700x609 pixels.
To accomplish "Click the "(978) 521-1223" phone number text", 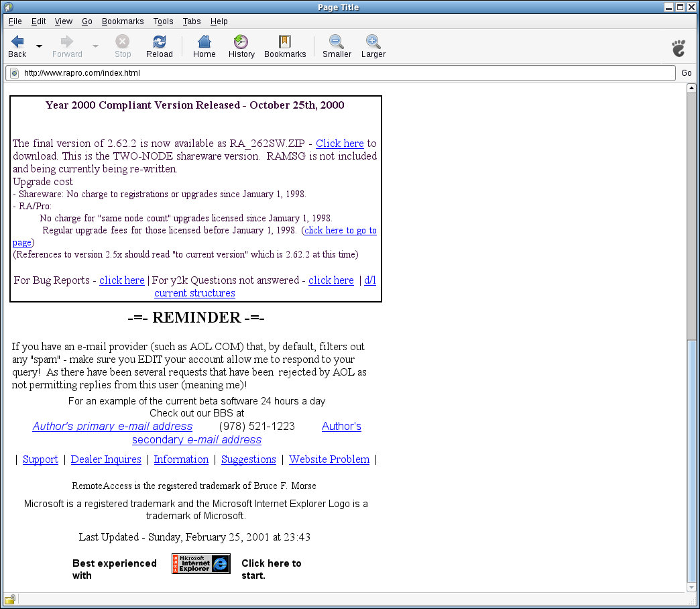I will point(257,427).
